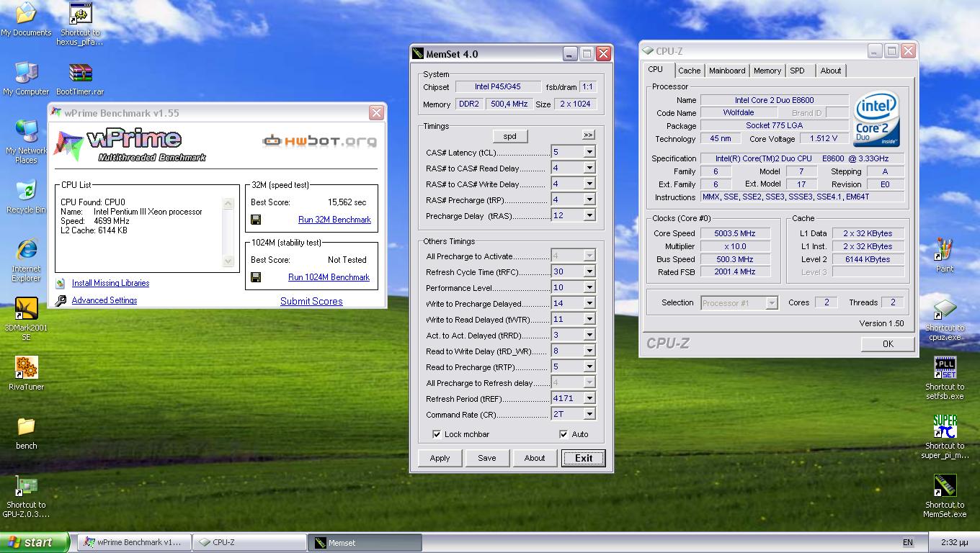Open RAS# to CAS# Read Delay dropdown
The width and height of the screenshot is (980, 553).
point(589,168)
